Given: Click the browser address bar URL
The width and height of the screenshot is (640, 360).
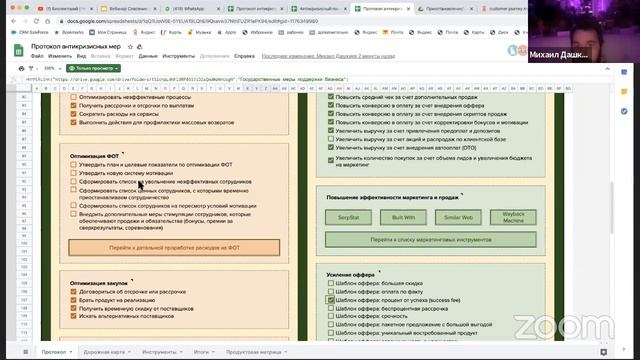Looking at the screenshot, I should (192, 21).
